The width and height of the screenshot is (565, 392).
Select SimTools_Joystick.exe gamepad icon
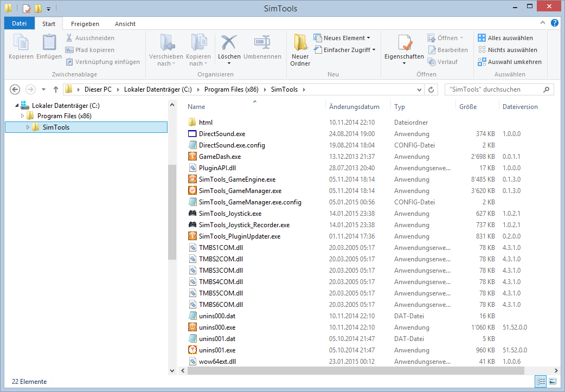[192, 213]
